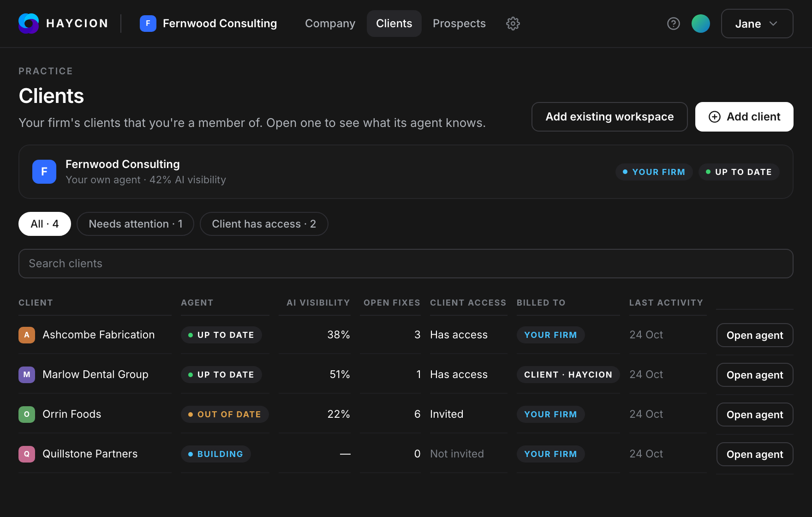Image resolution: width=812 pixels, height=517 pixels.
Task: Select the All · 4 filter
Action: tap(45, 224)
